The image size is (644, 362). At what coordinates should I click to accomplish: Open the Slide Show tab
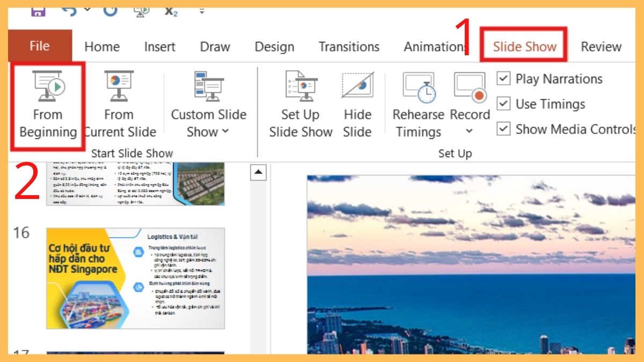[524, 46]
